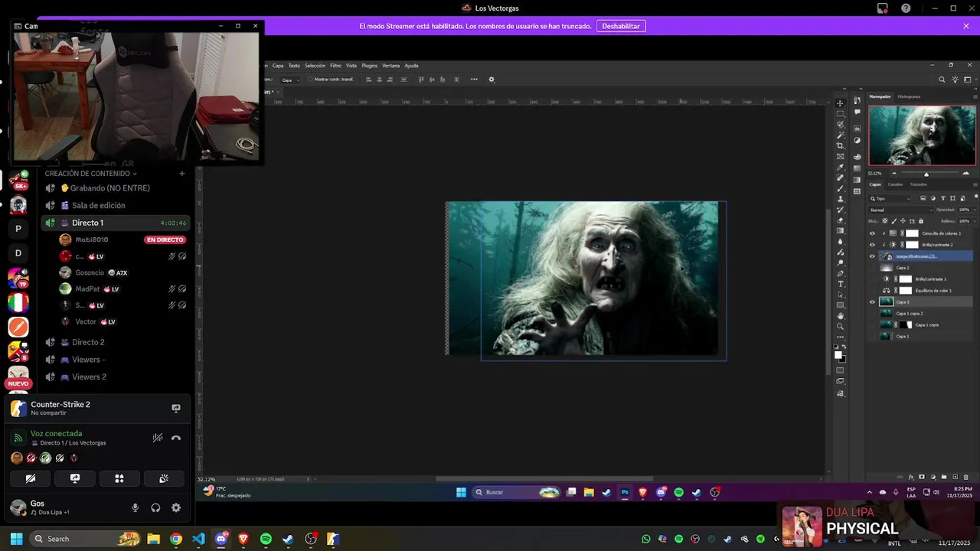The height and width of the screenshot is (551, 980).
Task: Open the Photoshop Ventana menu
Action: click(390, 66)
